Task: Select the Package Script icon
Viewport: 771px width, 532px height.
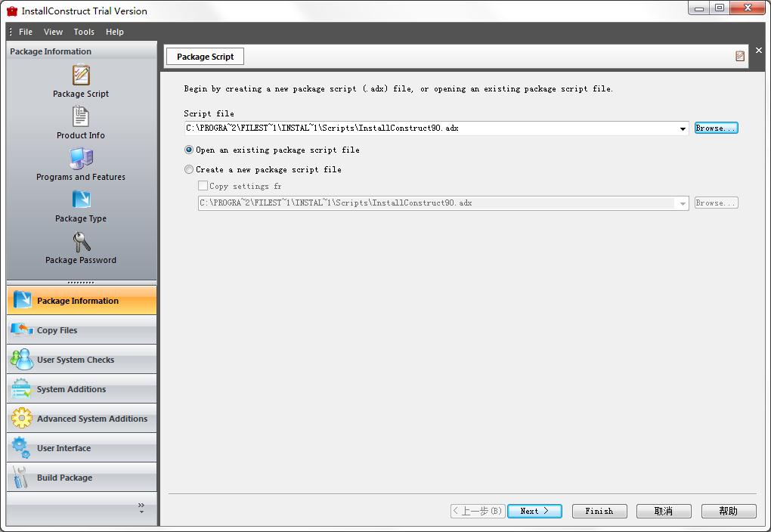Action: pos(80,76)
